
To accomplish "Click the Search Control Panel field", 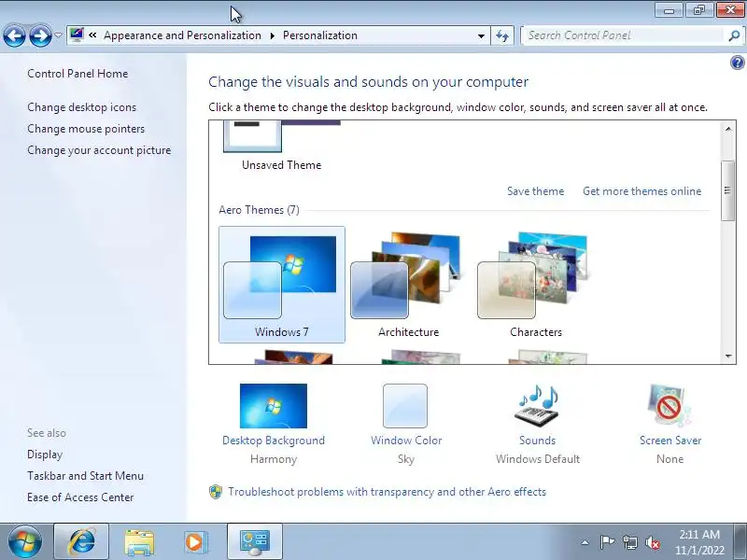I will point(624,35).
